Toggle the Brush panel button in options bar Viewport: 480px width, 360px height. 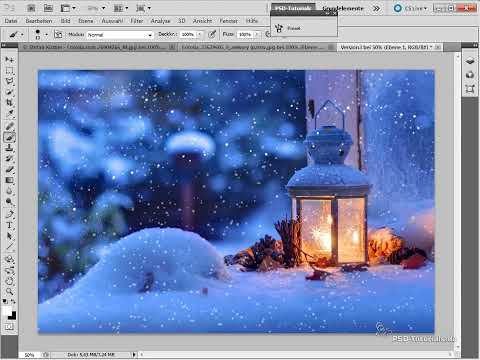pos(58,34)
